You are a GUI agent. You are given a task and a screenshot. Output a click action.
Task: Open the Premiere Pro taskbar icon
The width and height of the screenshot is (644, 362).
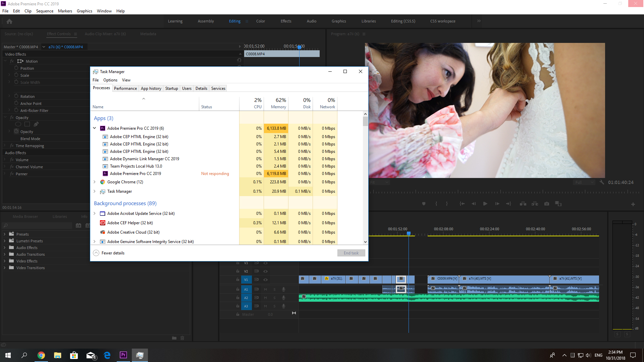[x=123, y=355]
